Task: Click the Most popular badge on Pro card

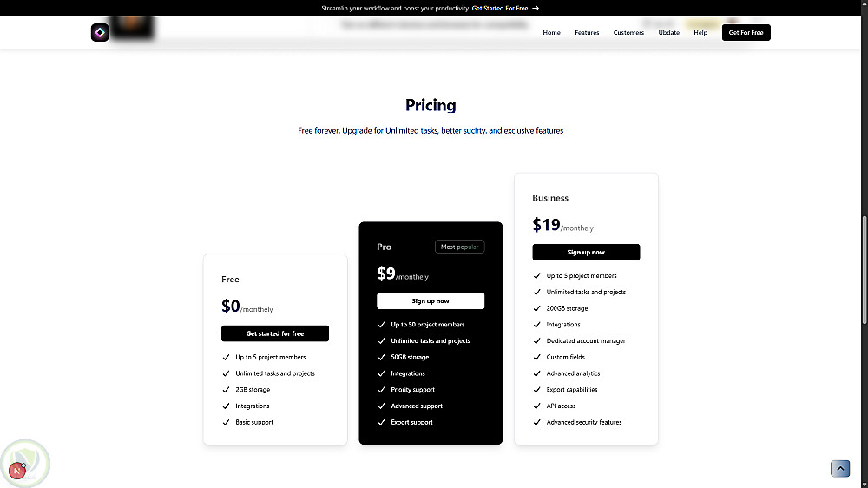Action: 460,247
